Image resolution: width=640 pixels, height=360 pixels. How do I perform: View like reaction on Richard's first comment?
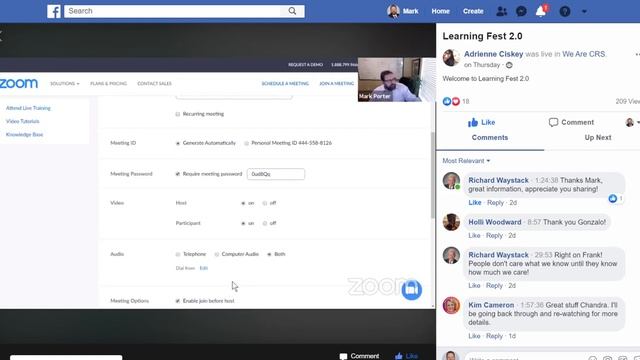coord(616,198)
